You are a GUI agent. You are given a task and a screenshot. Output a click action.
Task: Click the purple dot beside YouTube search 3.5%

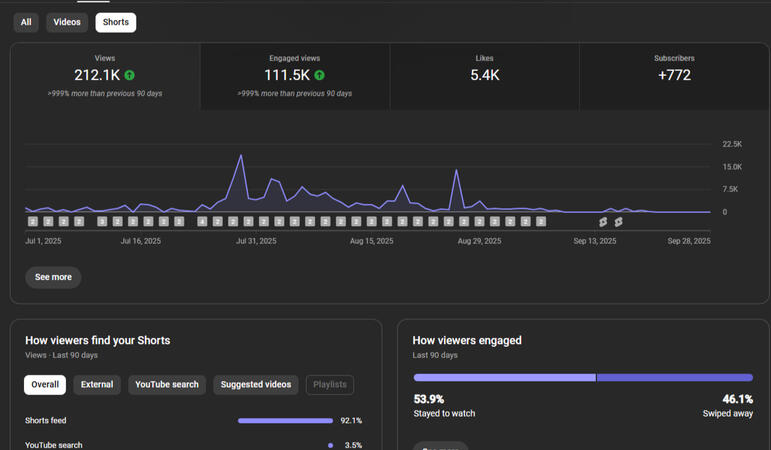[x=330, y=445]
